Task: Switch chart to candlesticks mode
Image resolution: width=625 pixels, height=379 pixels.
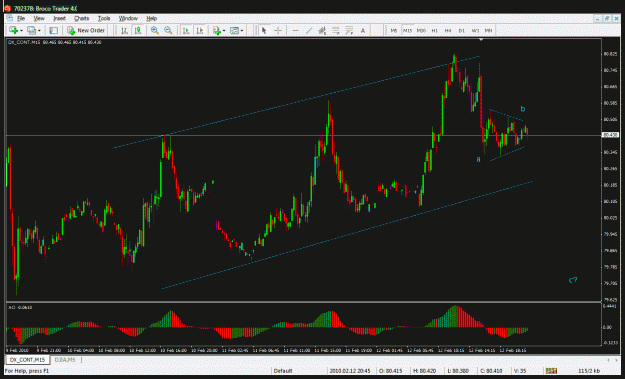Action: [x=138, y=30]
